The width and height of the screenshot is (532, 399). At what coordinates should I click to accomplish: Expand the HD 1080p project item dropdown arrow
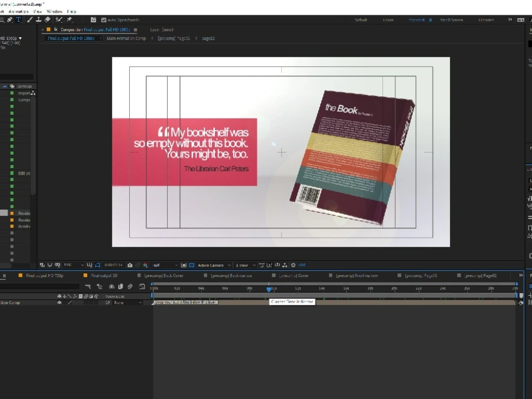20,38
